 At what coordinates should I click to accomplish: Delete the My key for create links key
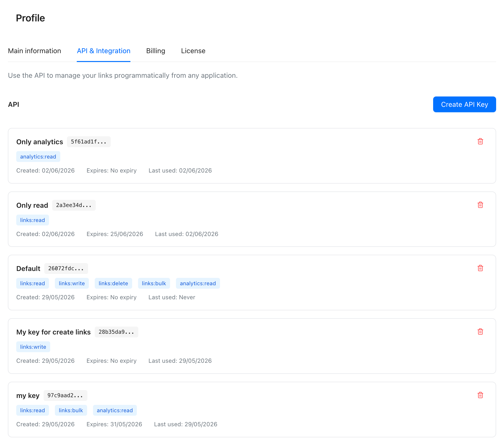480,332
